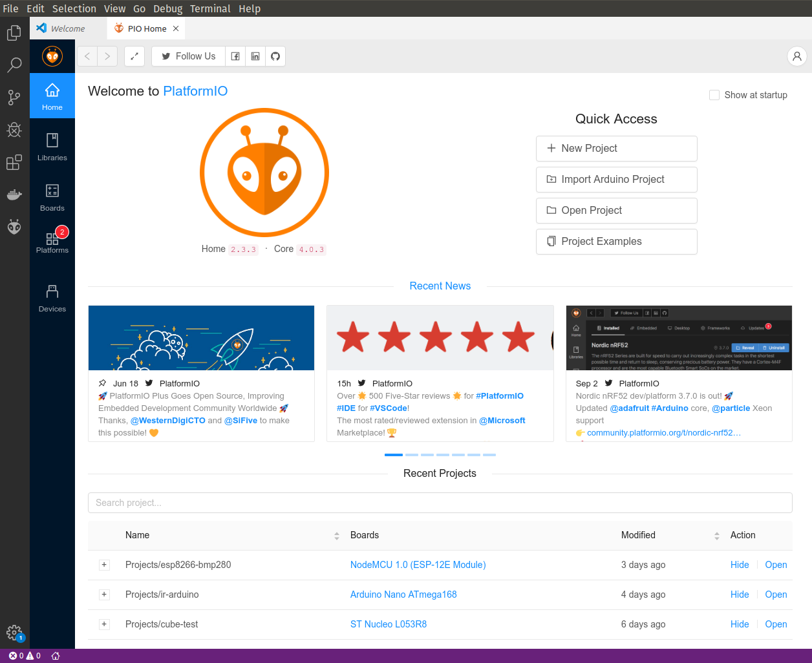Click the Search project input field
Image resolution: width=812 pixels, height=663 pixels.
440,503
